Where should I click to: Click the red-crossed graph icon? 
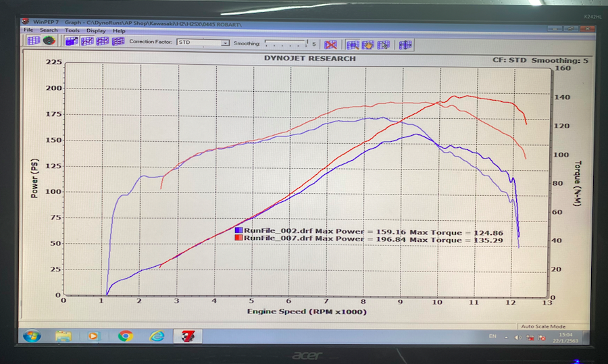tap(330, 45)
